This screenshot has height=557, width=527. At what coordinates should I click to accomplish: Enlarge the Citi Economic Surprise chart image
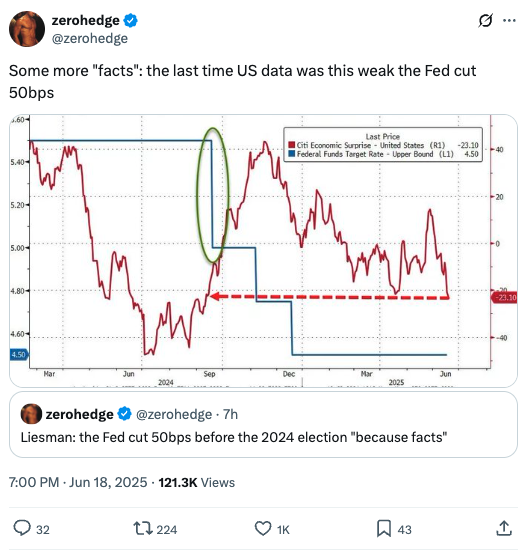263,251
